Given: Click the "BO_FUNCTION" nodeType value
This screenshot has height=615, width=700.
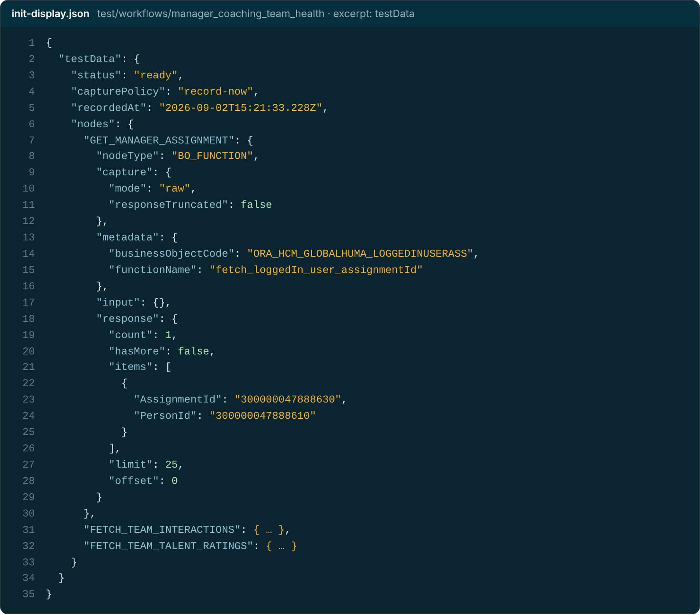Looking at the screenshot, I should tap(212, 156).
